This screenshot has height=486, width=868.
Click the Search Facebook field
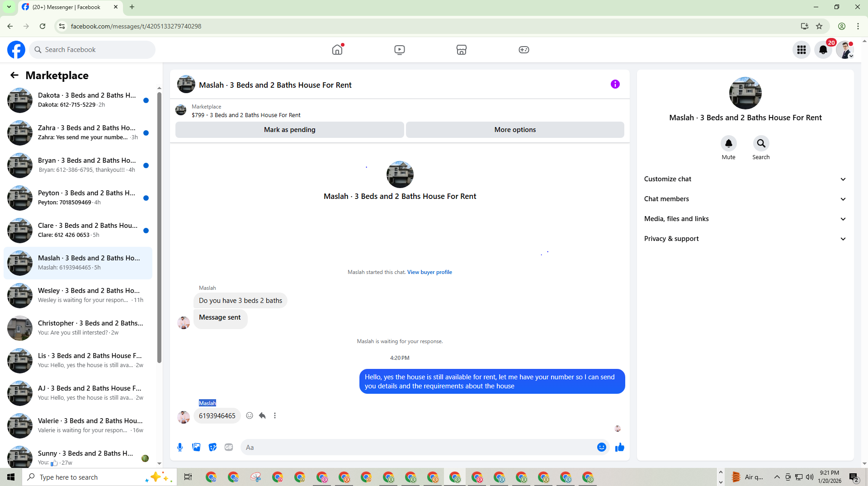coord(92,50)
